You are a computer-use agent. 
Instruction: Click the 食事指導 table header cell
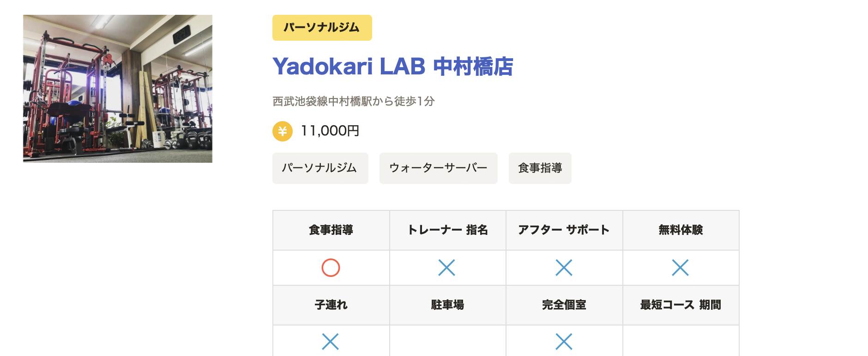coord(331,230)
